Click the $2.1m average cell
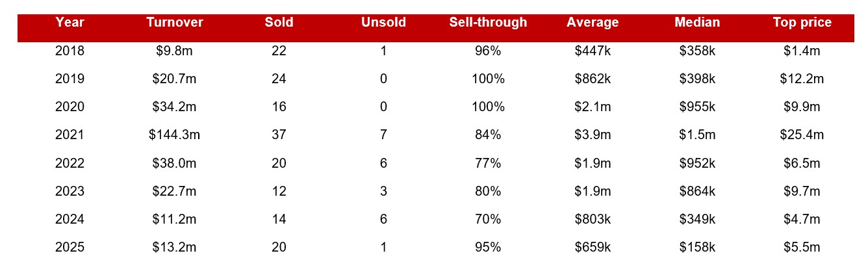868x275 pixels. 593,107
